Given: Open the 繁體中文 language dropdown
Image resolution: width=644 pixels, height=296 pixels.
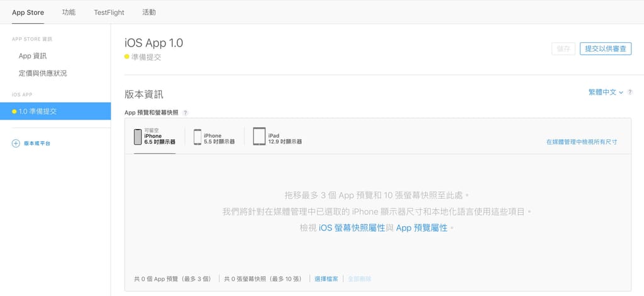Looking at the screenshot, I should [606, 93].
